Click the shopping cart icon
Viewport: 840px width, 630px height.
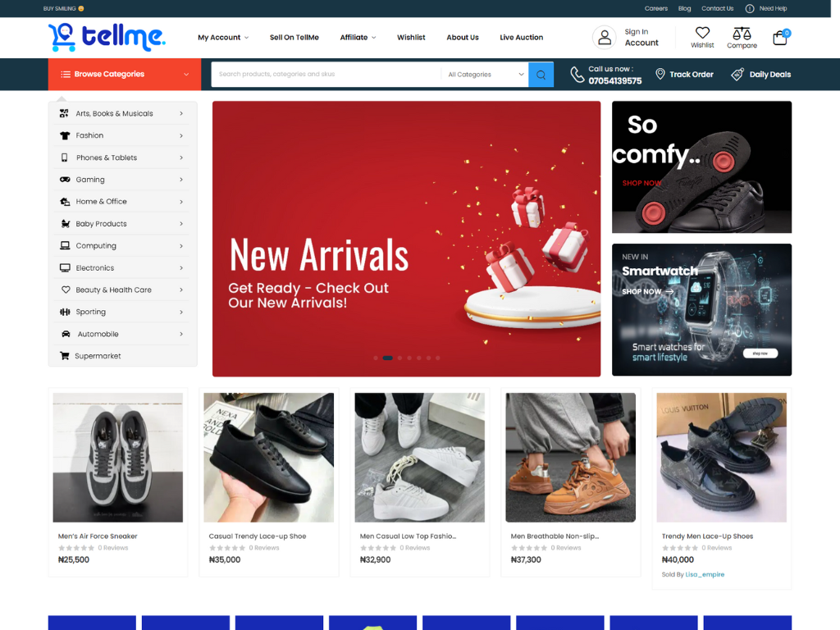click(x=779, y=38)
